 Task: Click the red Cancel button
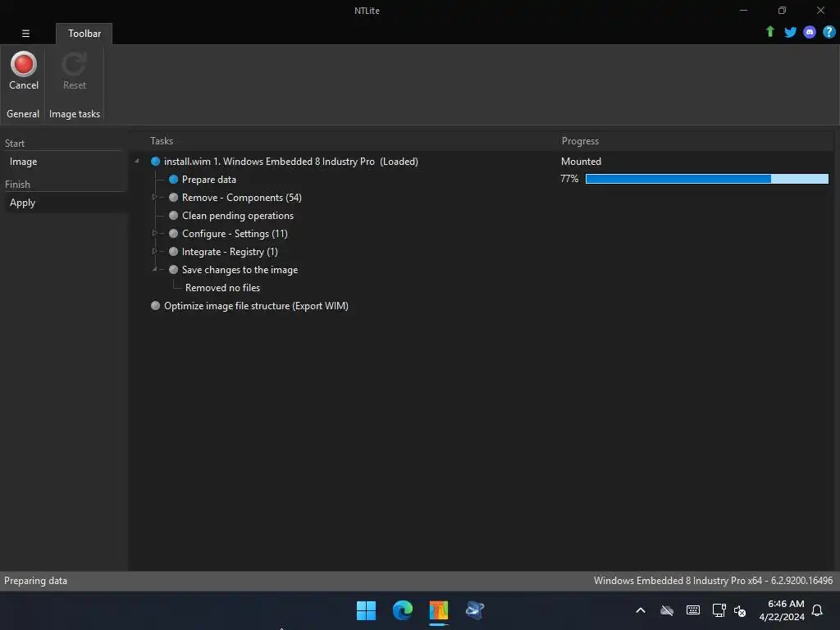(24, 71)
